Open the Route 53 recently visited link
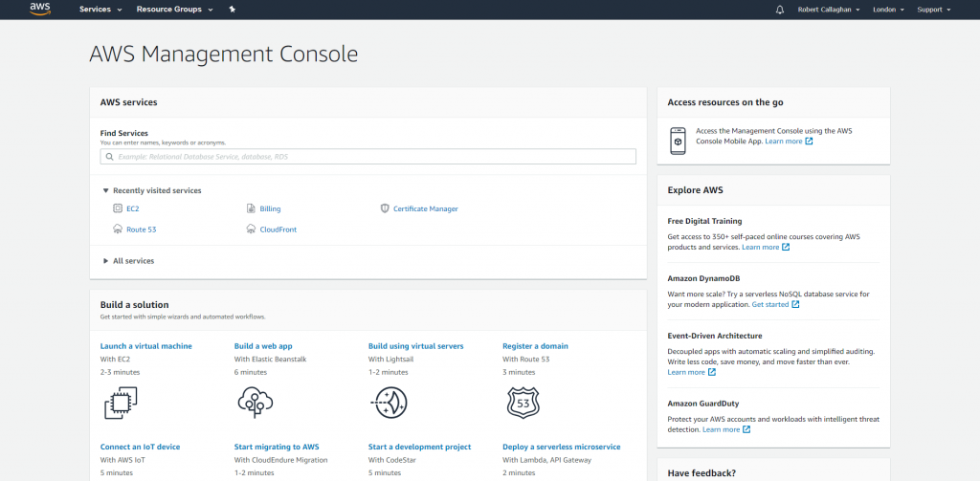Screen dimensions: 980x481 (142, 230)
